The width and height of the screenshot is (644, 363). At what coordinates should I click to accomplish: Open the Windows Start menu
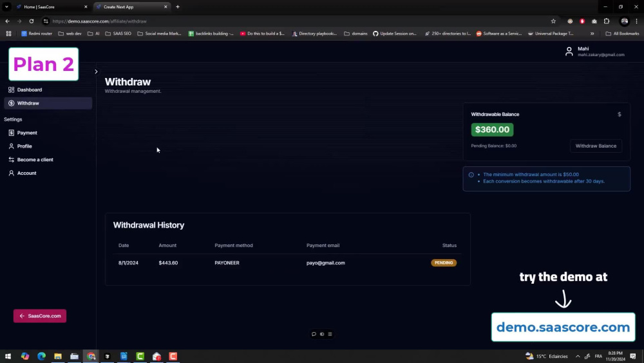pos(8,357)
